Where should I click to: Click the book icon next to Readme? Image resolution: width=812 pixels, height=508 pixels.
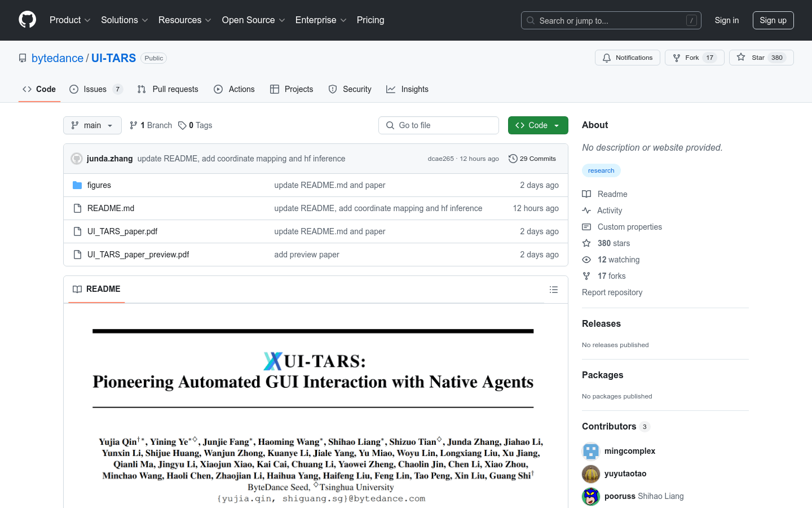(x=586, y=194)
